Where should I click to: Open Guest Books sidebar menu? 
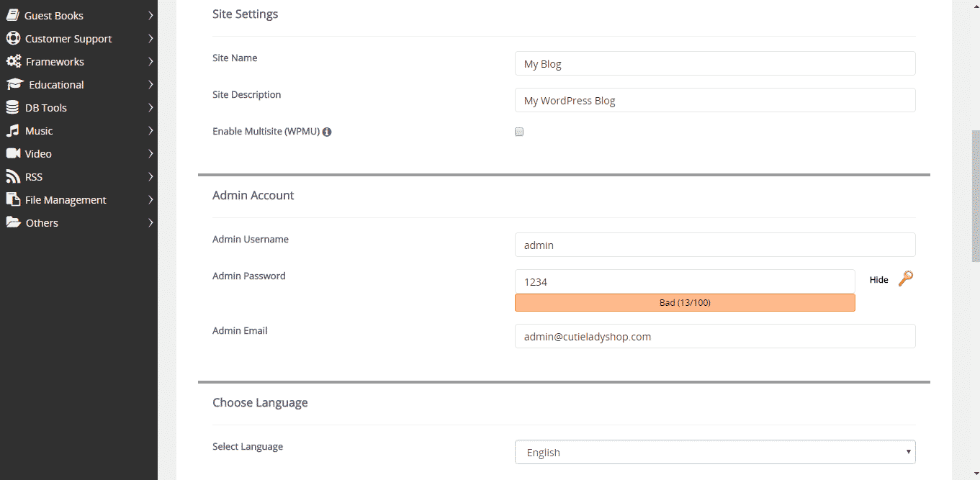[78, 15]
